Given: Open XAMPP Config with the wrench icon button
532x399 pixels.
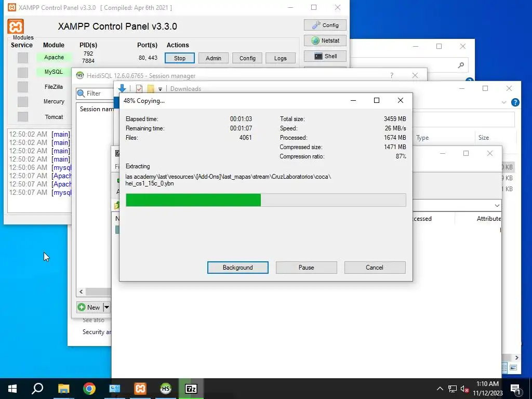Looking at the screenshot, I should (x=325, y=25).
